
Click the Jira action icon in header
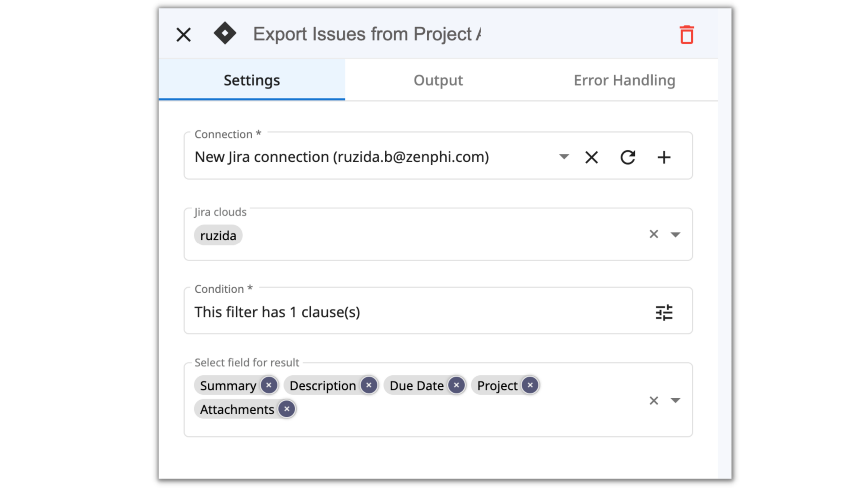225,33
